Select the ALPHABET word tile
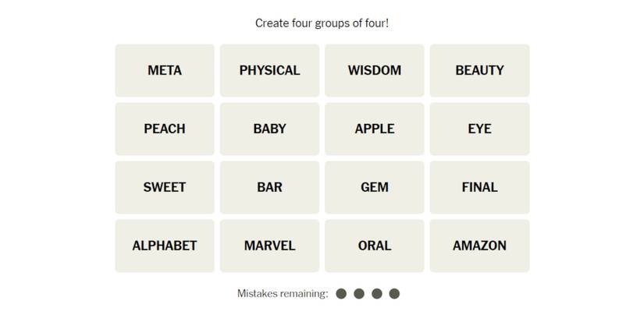Viewport: 644px width, 322px height. 165,246
